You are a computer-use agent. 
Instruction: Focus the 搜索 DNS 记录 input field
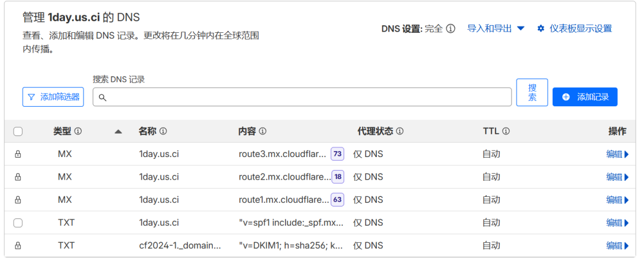click(302, 97)
